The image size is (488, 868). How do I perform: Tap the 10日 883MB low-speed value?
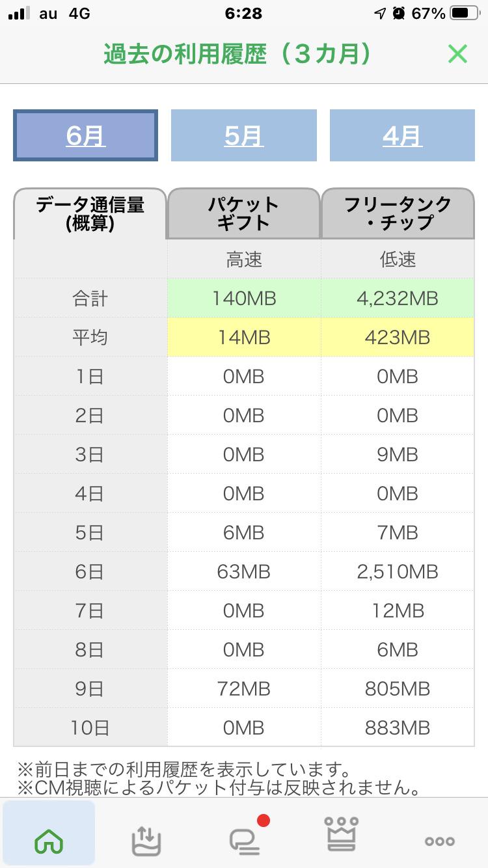pos(398,728)
